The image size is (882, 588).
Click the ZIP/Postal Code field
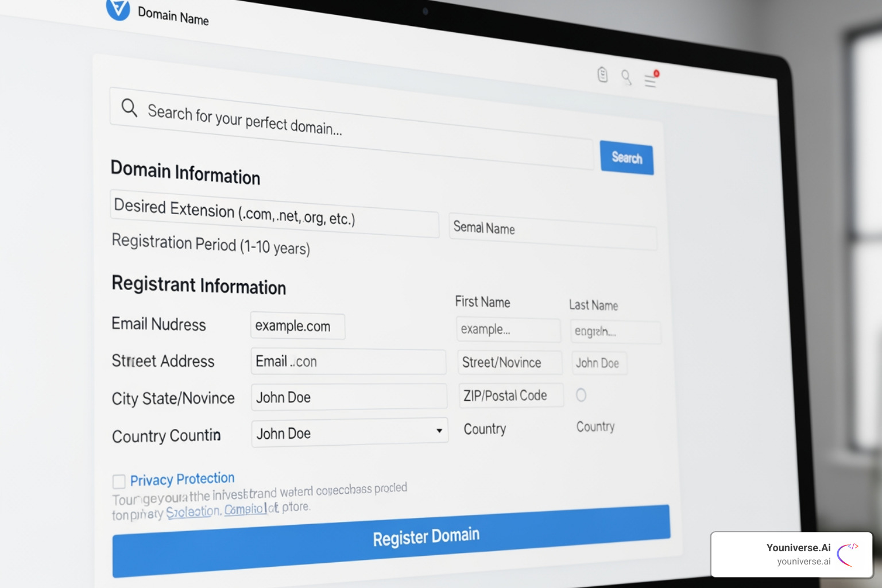(x=511, y=396)
